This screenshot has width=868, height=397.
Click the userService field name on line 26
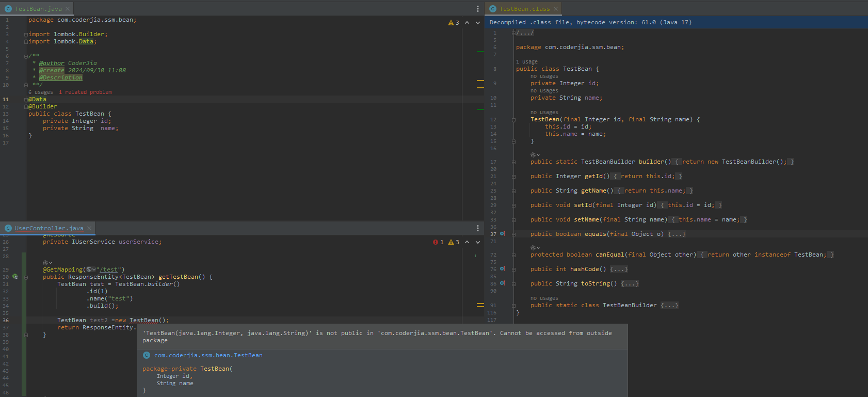click(x=138, y=242)
